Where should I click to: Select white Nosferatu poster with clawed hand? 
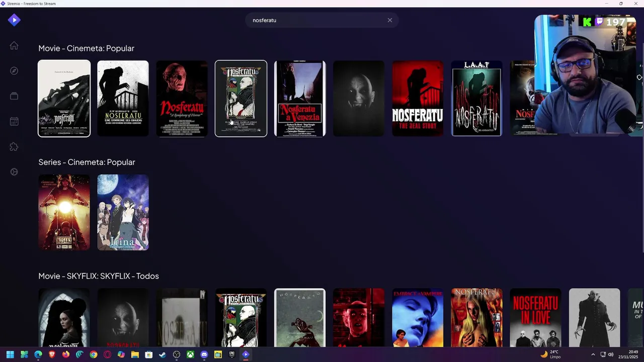click(64, 99)
